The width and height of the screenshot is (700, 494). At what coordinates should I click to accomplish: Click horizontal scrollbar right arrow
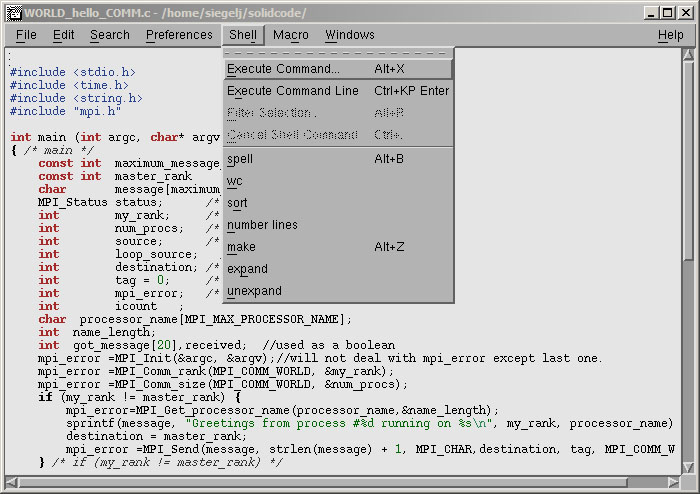click(x=673, y=482)
